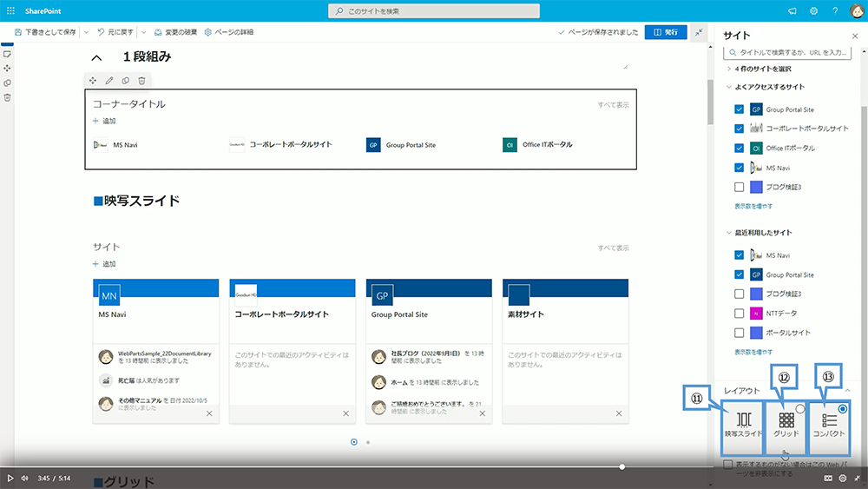
Task: Collapse the 1段組み section chevron
Action: point(96,57)
